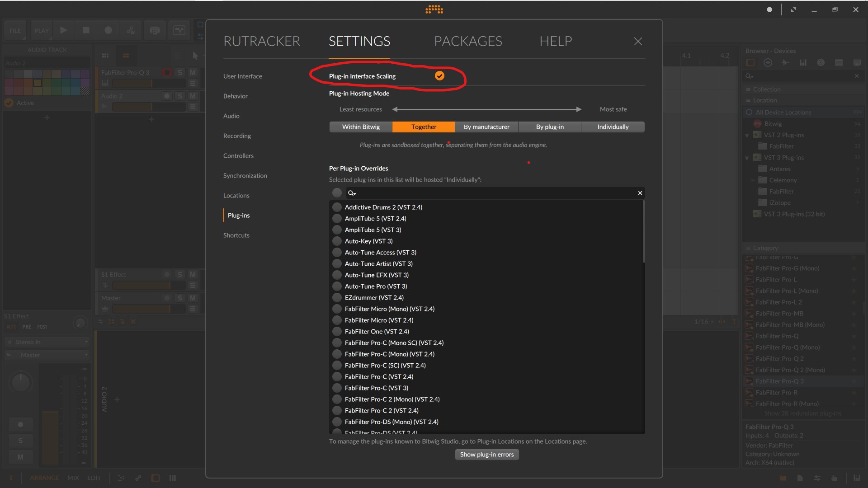
Task: Select the 'By manufacturer' hosting mode
Action: (486, 127)
